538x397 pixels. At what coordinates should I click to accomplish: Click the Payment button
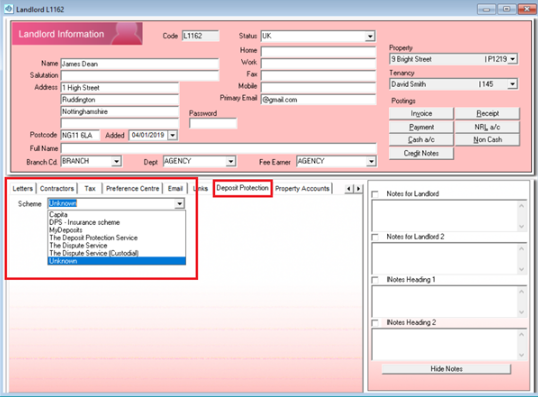click(x=421, y=127)
